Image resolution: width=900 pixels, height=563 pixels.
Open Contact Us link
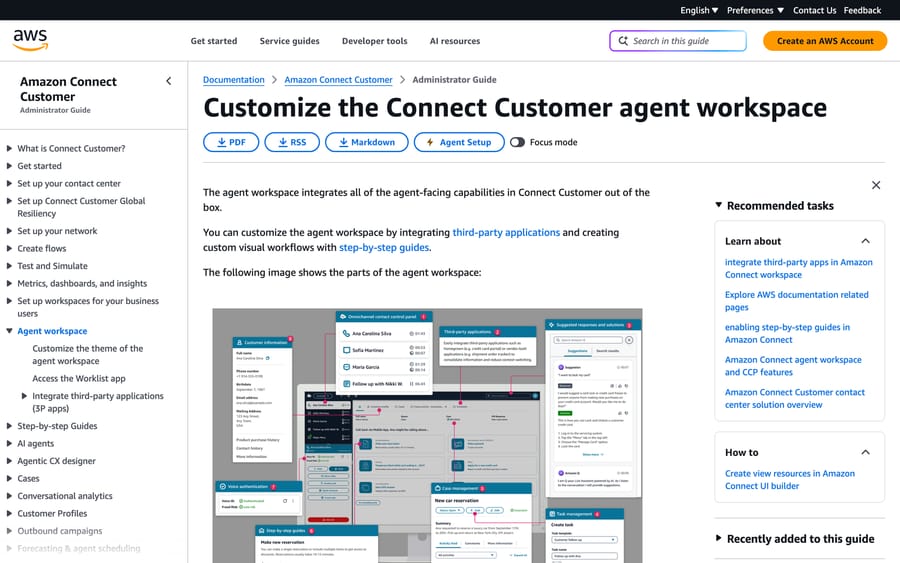pyautogui.click(x=814, y=10)
